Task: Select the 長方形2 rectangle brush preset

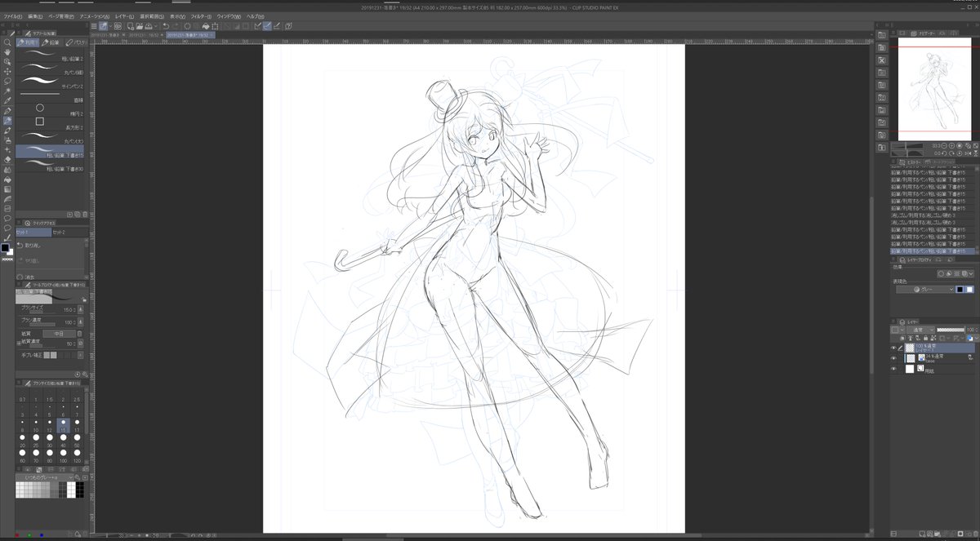Action: click(x=50, y=122)
